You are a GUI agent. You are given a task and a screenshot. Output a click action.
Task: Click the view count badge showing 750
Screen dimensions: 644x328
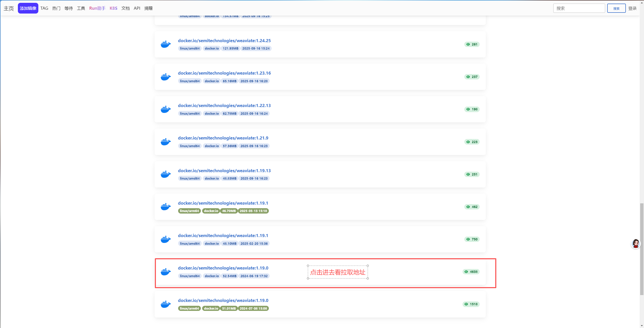(x=472, y=239)
